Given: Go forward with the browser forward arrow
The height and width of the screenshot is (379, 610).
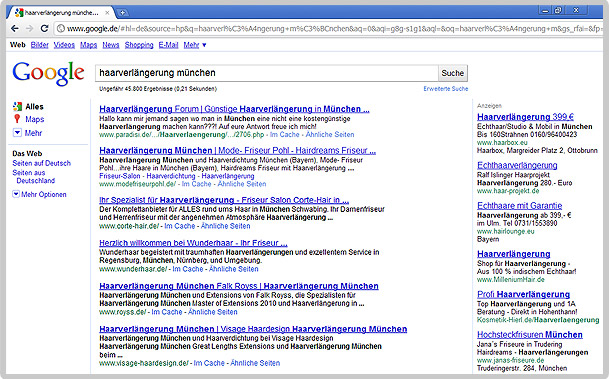Looking at the screenshot, I should point(30,28).
